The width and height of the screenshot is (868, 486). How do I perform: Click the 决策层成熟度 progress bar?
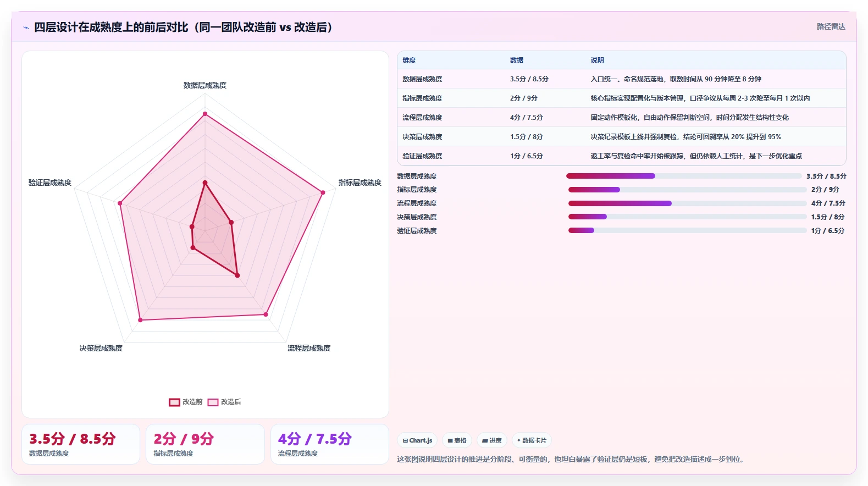point(687,217)
